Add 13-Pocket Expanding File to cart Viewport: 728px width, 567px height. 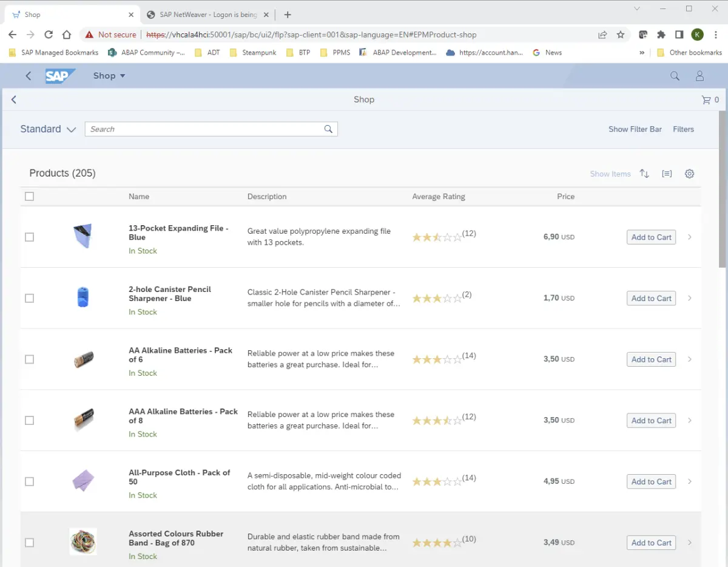[651, 237]
